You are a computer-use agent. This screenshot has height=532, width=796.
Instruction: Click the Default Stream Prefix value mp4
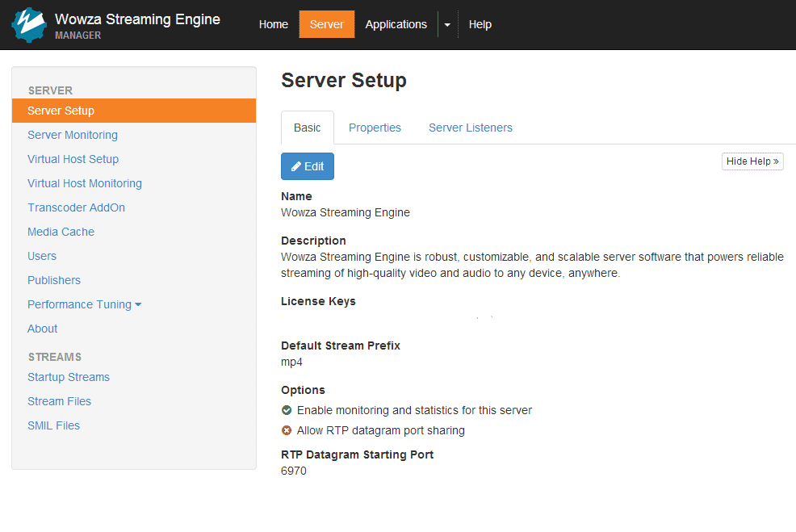(x=292, y=362)
